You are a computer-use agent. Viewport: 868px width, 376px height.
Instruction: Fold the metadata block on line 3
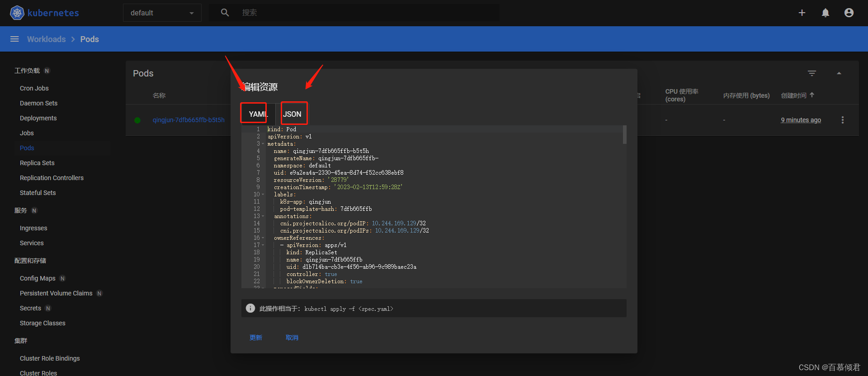point(263,144)
